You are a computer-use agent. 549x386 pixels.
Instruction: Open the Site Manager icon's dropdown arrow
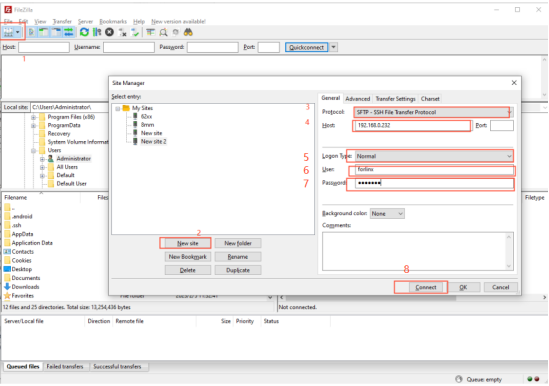click(18, 33)
